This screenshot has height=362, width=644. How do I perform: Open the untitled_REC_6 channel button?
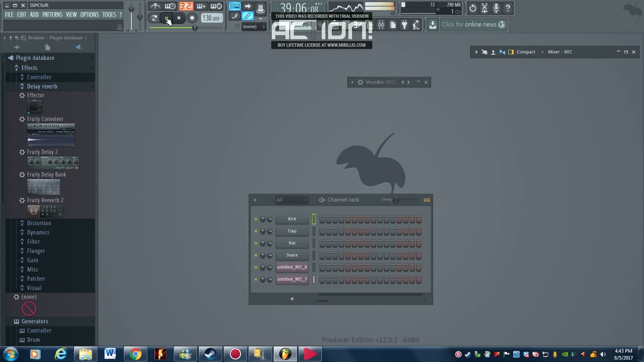coord(292,267)
